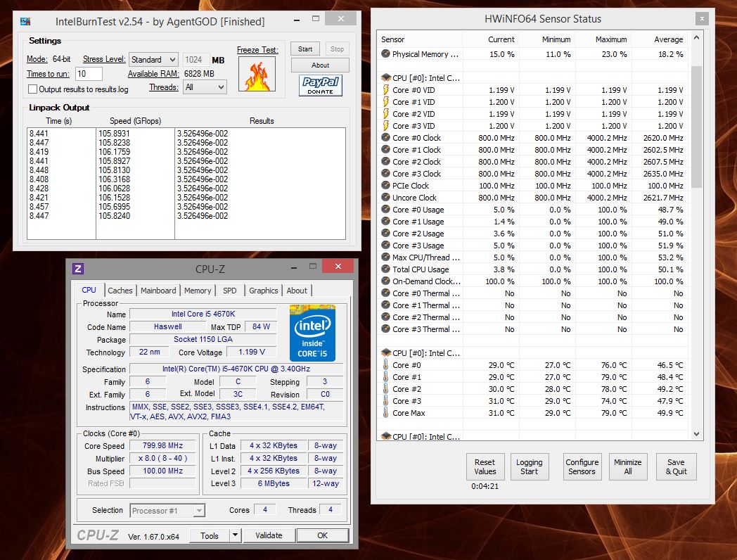Click the PCIe Clock gauge icon

(x=385, y=185)
